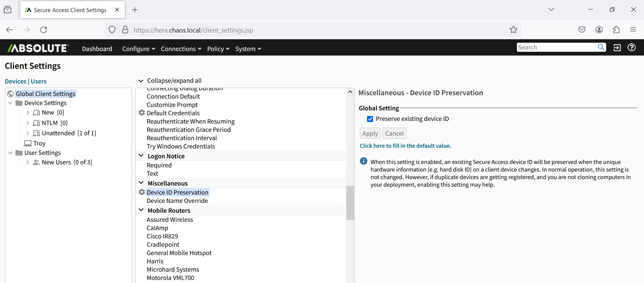The width and height of the screenshot is (644, 283).
Task: Go back to previous page
Action: pos(9,29)
